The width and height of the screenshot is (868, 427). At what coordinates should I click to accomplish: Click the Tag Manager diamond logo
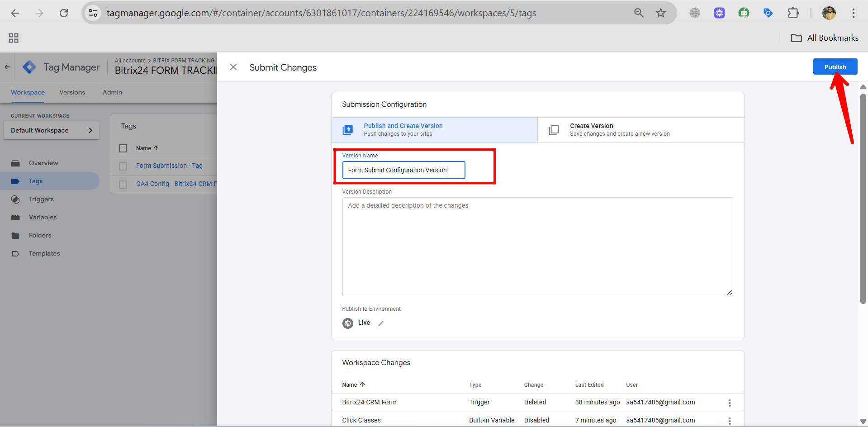tap(29, 67)
